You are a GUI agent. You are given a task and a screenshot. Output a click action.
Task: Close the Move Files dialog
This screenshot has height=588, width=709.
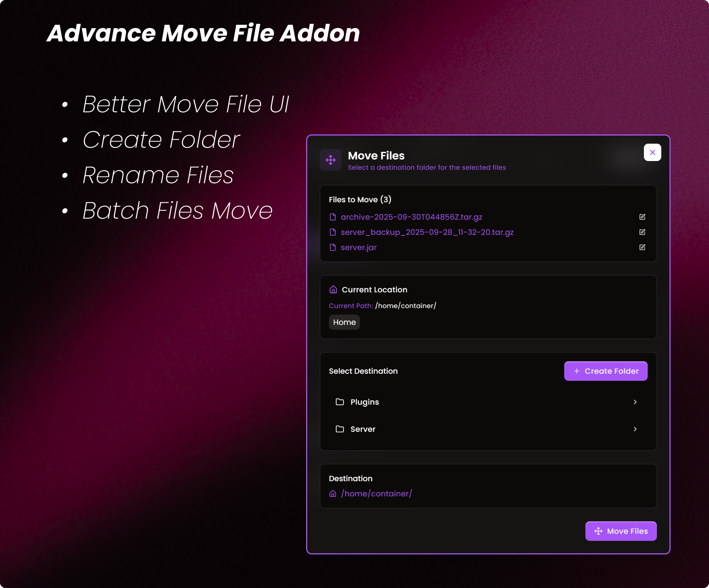tap(652, 152)
